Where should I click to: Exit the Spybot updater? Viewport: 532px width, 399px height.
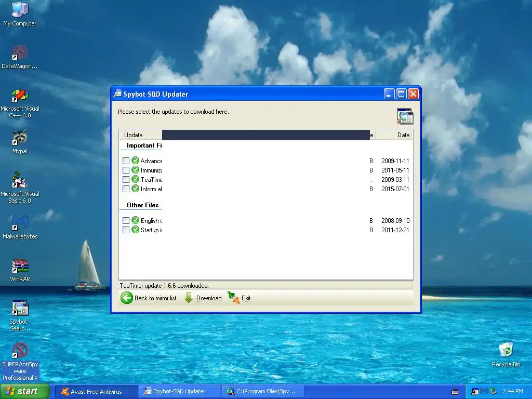239,298
